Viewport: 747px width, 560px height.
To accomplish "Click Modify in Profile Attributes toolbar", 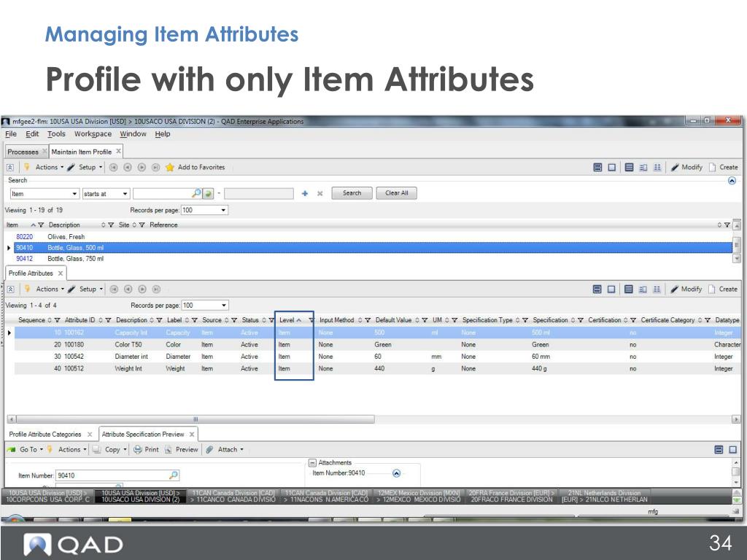I will click(686, 289).
